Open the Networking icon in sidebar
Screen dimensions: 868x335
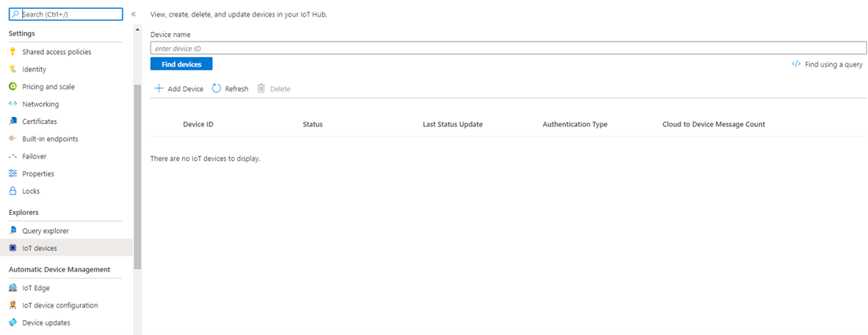point(13,104)
